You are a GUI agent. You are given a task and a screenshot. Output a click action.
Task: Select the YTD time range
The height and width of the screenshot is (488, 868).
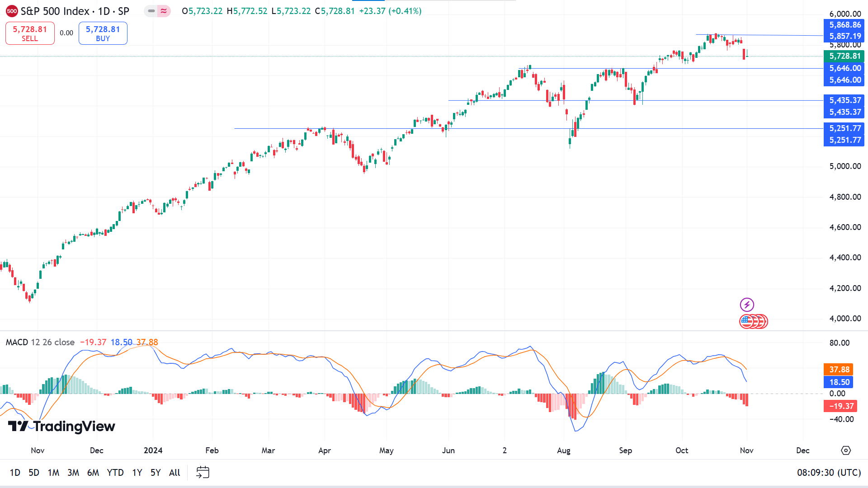tap(115, 473)
